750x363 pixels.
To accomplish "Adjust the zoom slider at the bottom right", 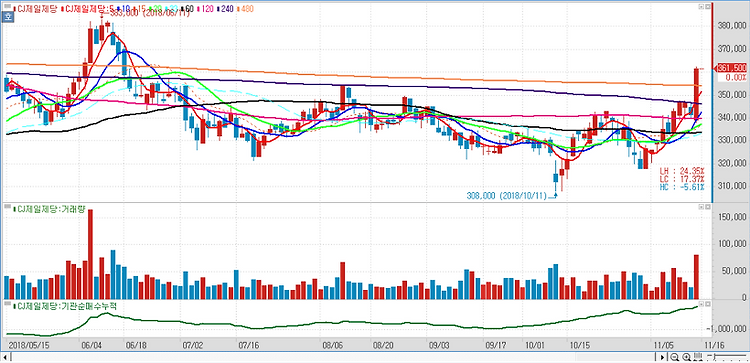I will [727, 357].
